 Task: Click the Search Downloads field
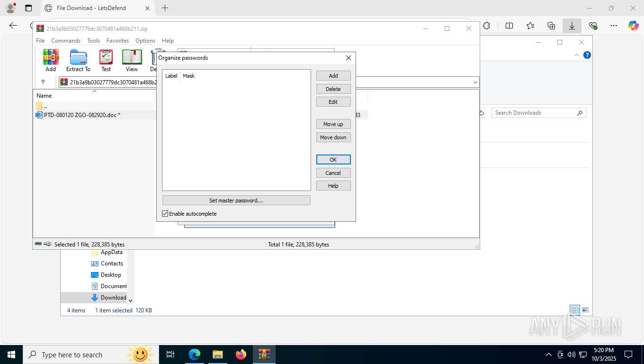[x=538, y=113]
